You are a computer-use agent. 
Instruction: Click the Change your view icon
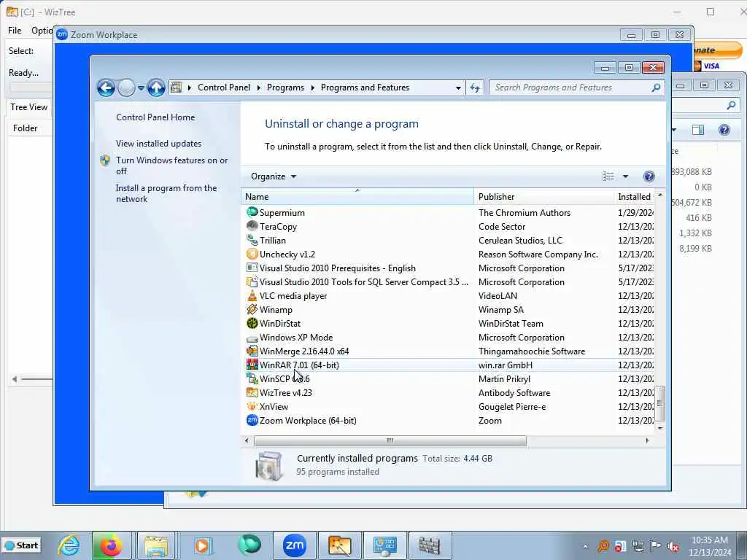point(608,176)
